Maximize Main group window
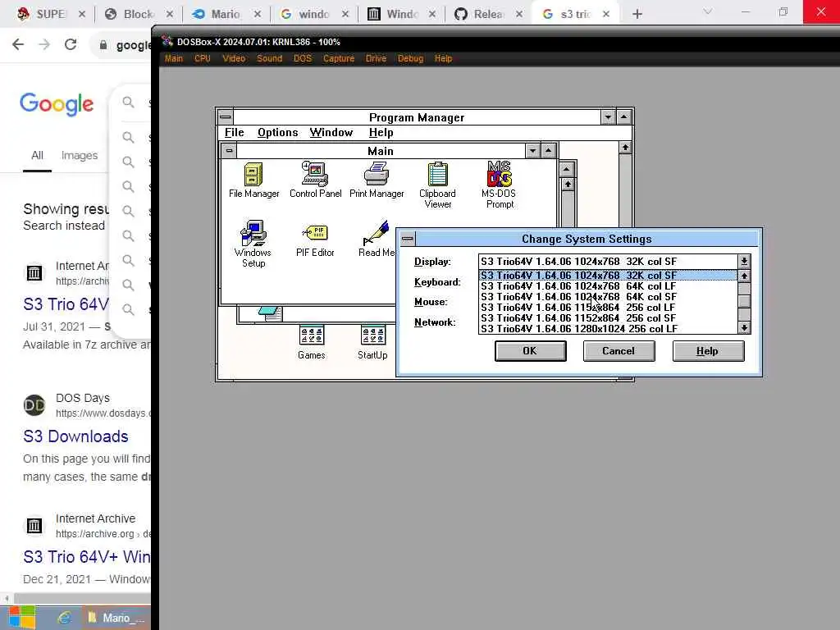Screen dimensions: 840x630 coord(549,151)
